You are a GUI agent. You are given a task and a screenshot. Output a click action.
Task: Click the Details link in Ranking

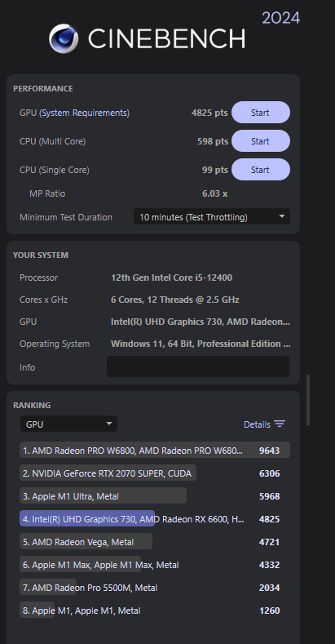coord(257,424)
